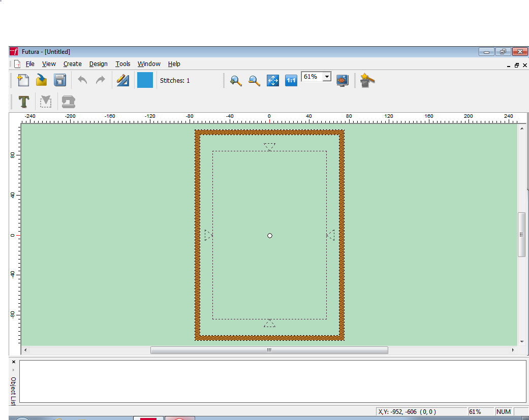Select the Text lettering tool
529x420 pixels.
pyautogui.click(x=24, y=102)
